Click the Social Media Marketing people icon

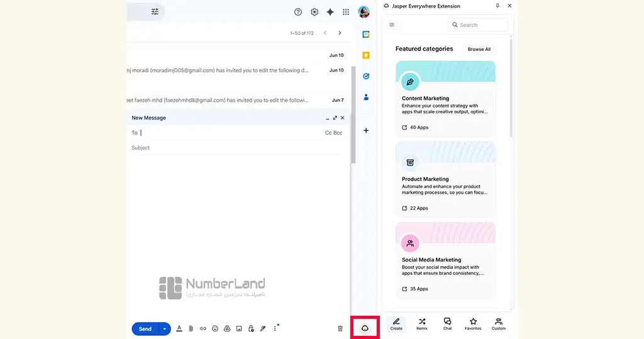[x=410, y=243]
